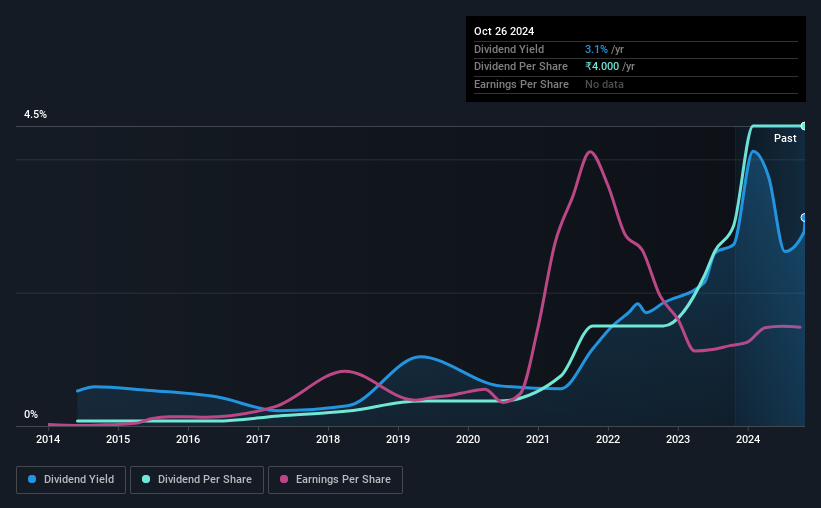This screenshot has width=821, height=508.
Task: Click the 0% y-axis label
Action: pos(31,414)
